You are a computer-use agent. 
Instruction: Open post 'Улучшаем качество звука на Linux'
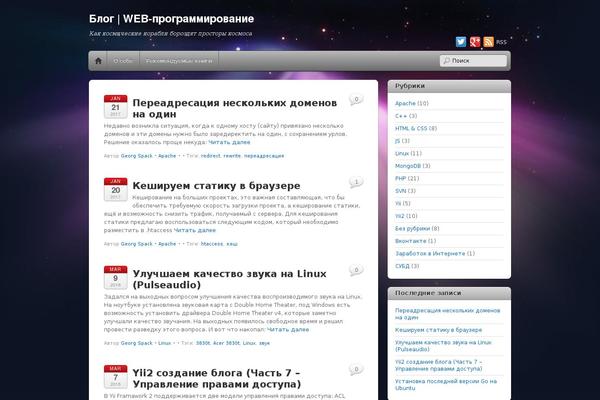pos(229,279)
